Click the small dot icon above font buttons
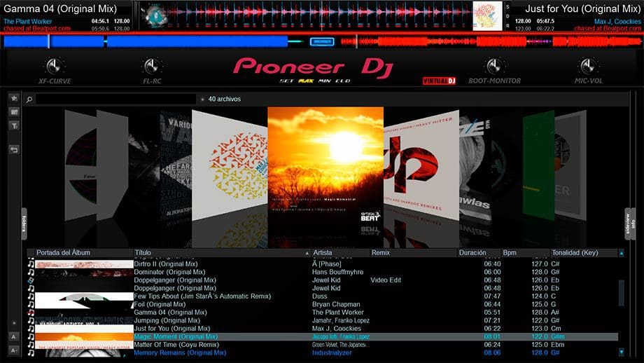644x363 pixels. [14, 323]
